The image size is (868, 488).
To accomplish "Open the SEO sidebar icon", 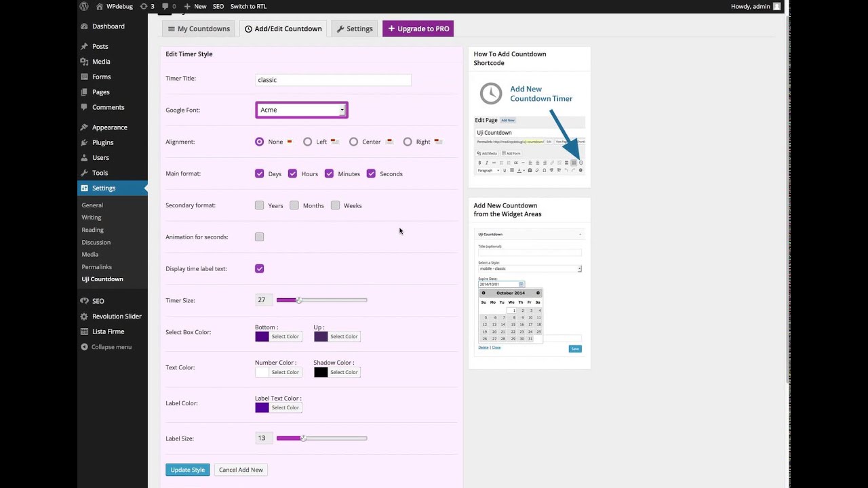I will [84, 301].
